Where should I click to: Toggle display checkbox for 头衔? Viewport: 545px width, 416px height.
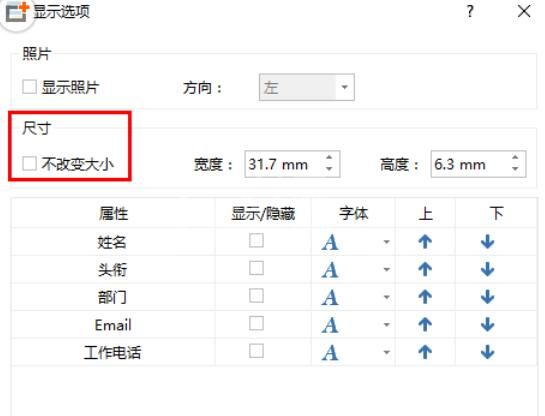pyautogui.click(x=257, y=268)
